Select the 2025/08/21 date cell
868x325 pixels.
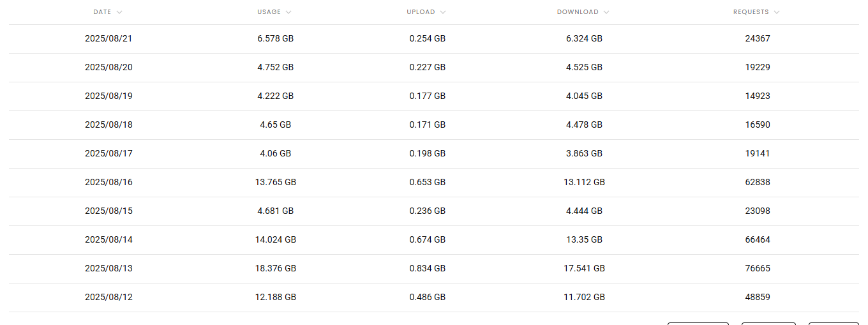(108, 38)
